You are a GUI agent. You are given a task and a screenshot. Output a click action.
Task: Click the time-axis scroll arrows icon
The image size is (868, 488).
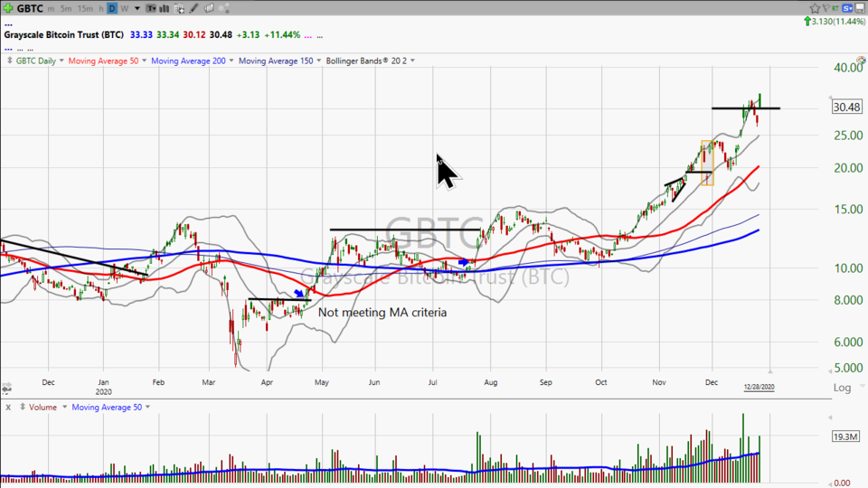[x=6, y=389]
